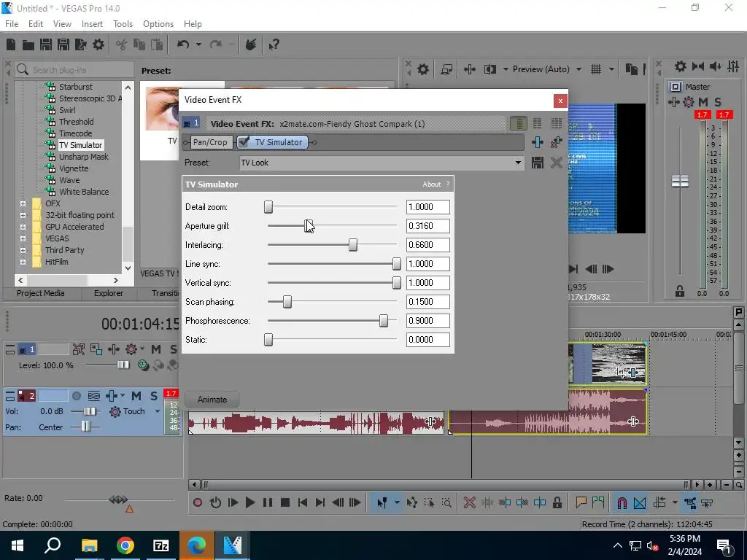Click the Search plug-ins field
This screenshot has width=747, height=560.
pyautogui.click(x=74, y=69)
